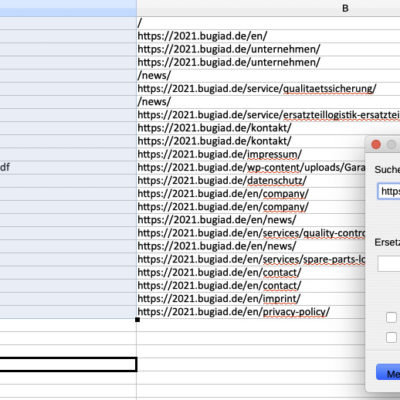Focus the empty Ersetz replace field
The width and height of the screenshot is (400, 400).
tap(389, 264)
